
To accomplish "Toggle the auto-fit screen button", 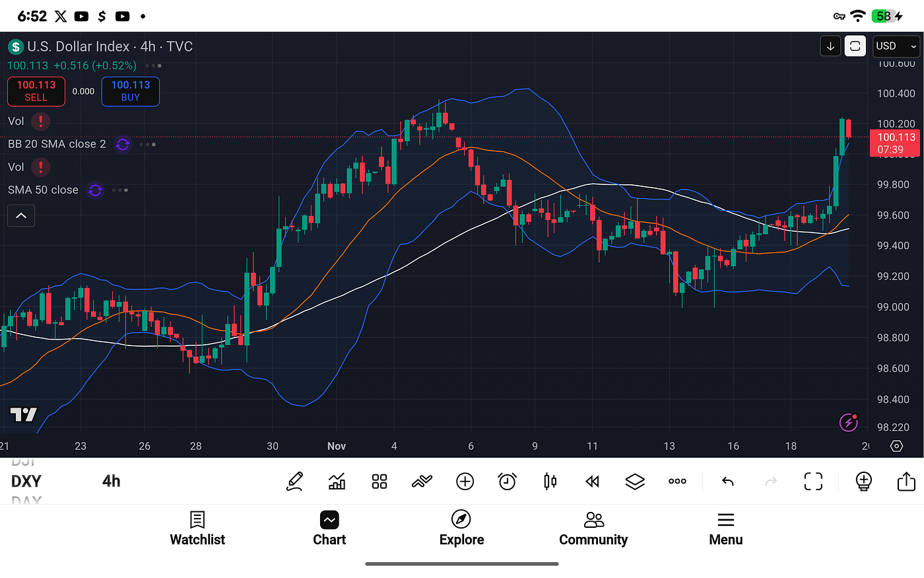I will 855,46.
